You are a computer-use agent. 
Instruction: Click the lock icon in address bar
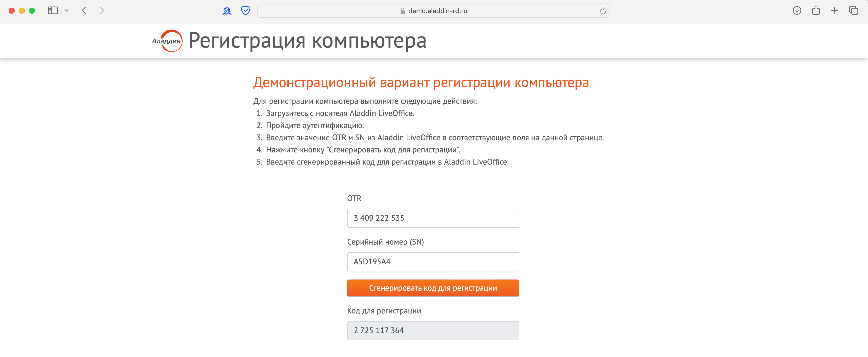[x=402, y=11]
